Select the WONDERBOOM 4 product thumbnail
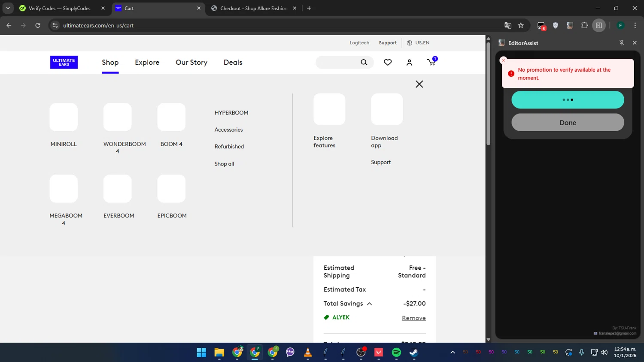 coord(117,117)
